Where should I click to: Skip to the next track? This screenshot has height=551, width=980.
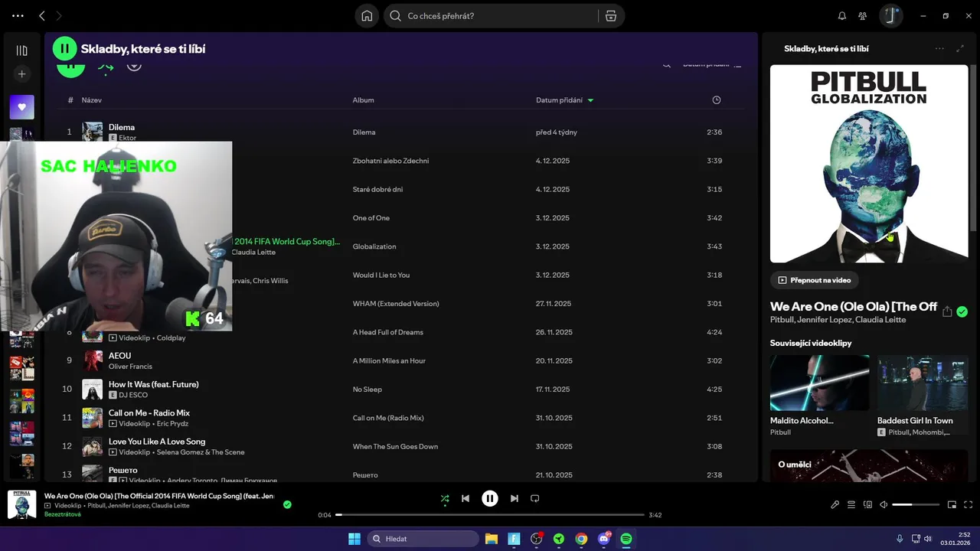514,498
